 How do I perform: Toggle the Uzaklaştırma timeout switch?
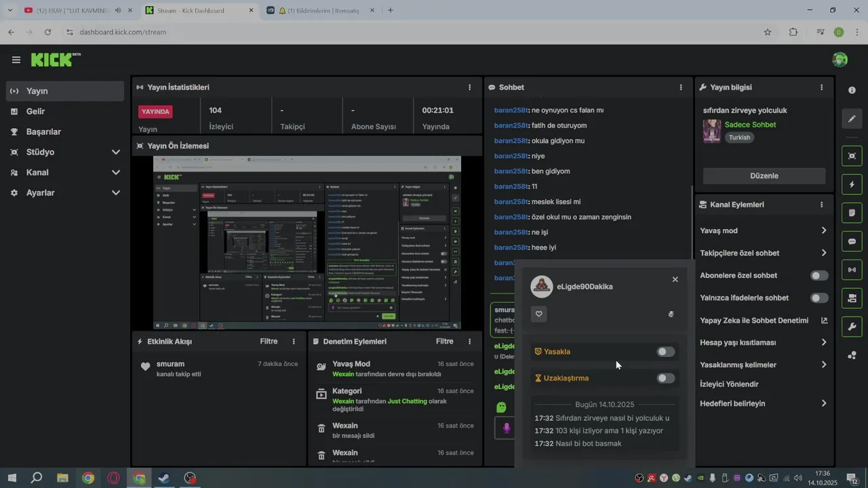tap(666, 378)
